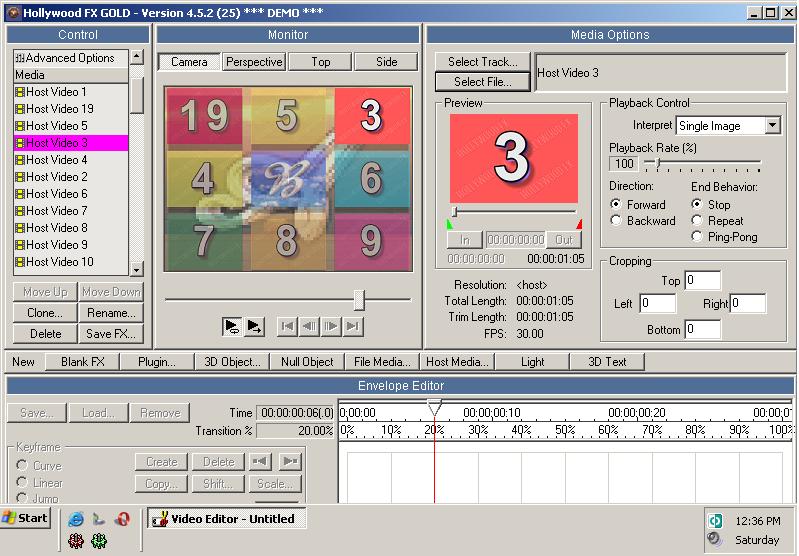Step forward one frame in Monitor
Screen dimensions: 799x556
click(x=331, y=326)
